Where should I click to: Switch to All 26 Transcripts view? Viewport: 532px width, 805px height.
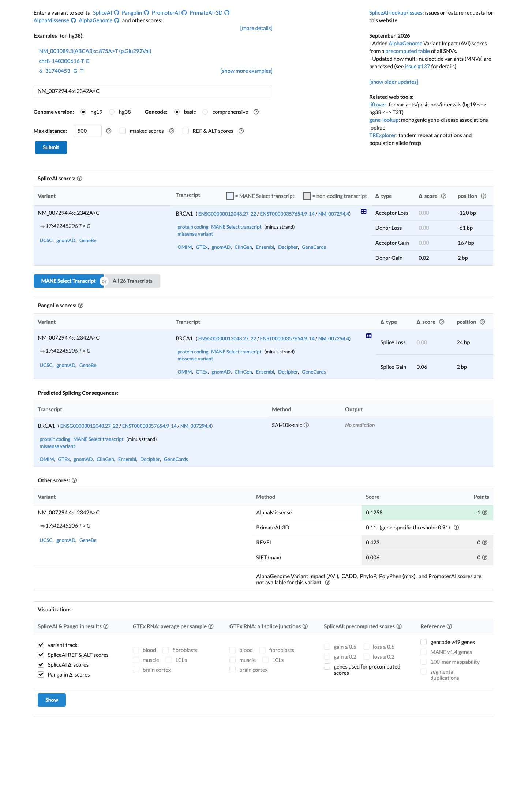click(132, 281)
